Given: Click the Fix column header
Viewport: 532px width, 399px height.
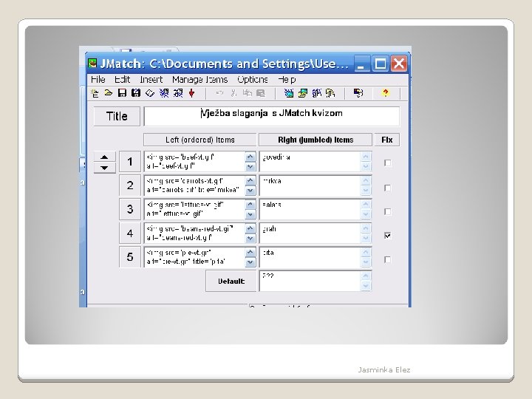Looking at the screenshot, I should coord(387,140).
